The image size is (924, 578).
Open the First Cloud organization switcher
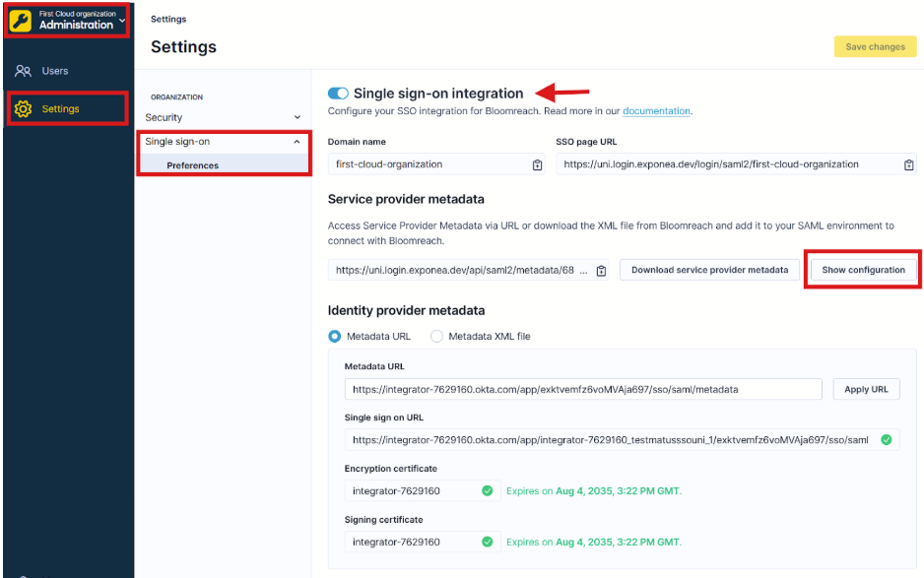tap(66, 18)
